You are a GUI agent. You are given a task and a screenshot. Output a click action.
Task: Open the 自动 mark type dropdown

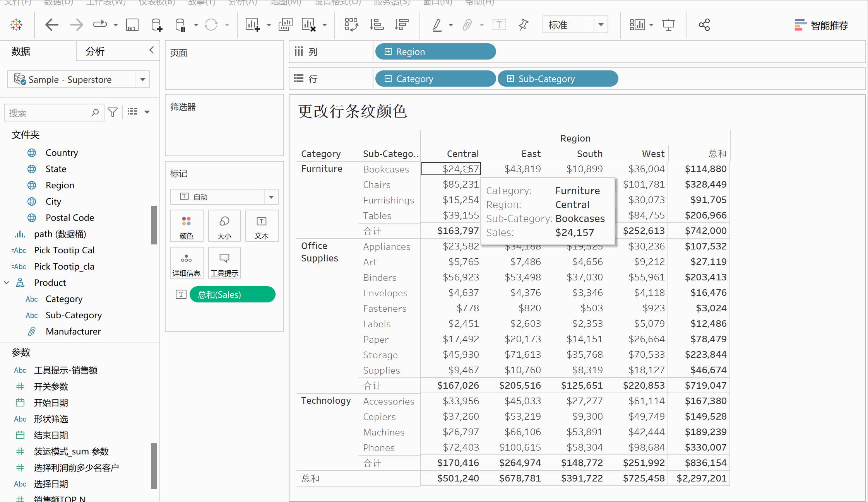point(271,197)
